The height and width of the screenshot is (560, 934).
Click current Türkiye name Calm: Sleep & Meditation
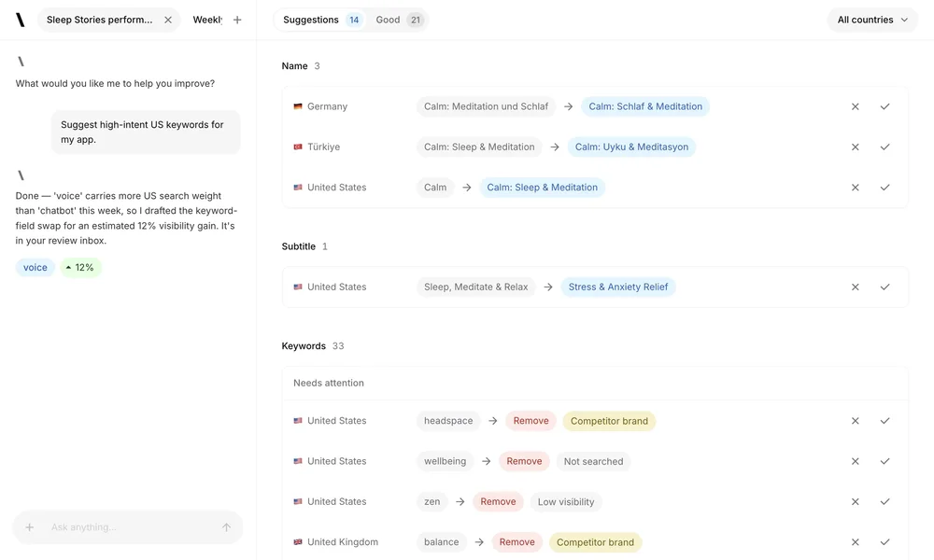coord(479,147)
